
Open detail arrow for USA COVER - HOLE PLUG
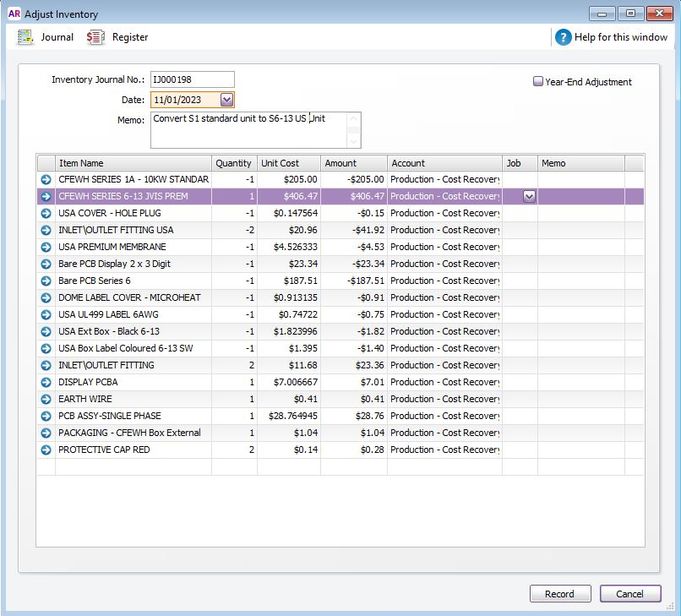coord(46,213)
